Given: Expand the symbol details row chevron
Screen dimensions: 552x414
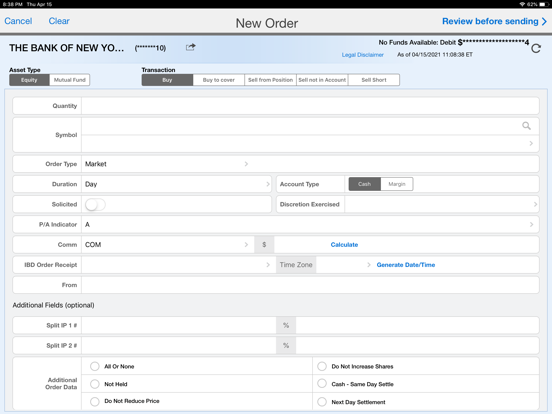Looking at the screenshot, I should (531, 143).
